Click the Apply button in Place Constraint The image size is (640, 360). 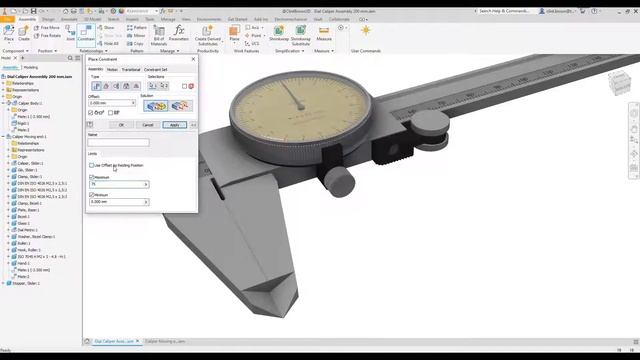point(174,125)
